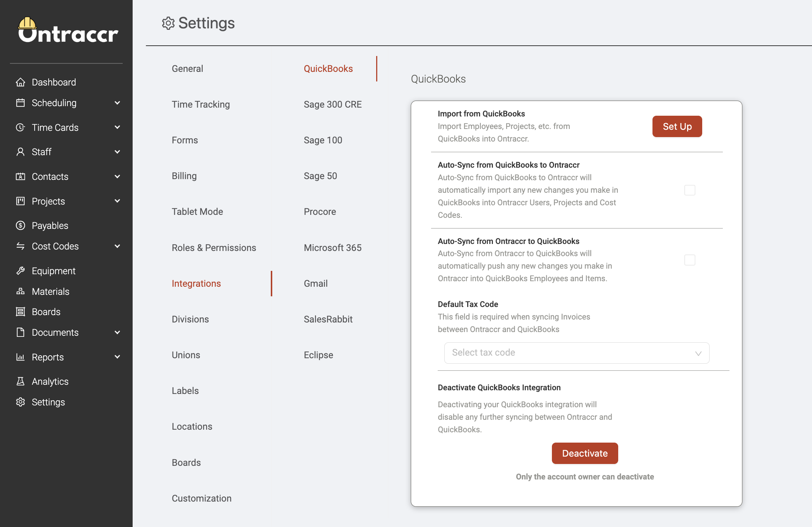Expand the Time Cards menu chevron
Image resolution: width=812 pixels, height=527 pixels.
[117, 128]
